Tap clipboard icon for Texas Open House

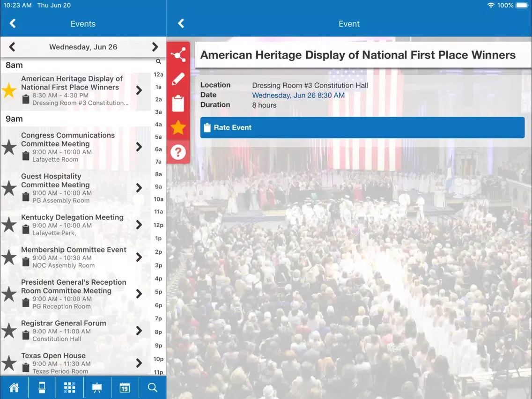pos(26,368)
